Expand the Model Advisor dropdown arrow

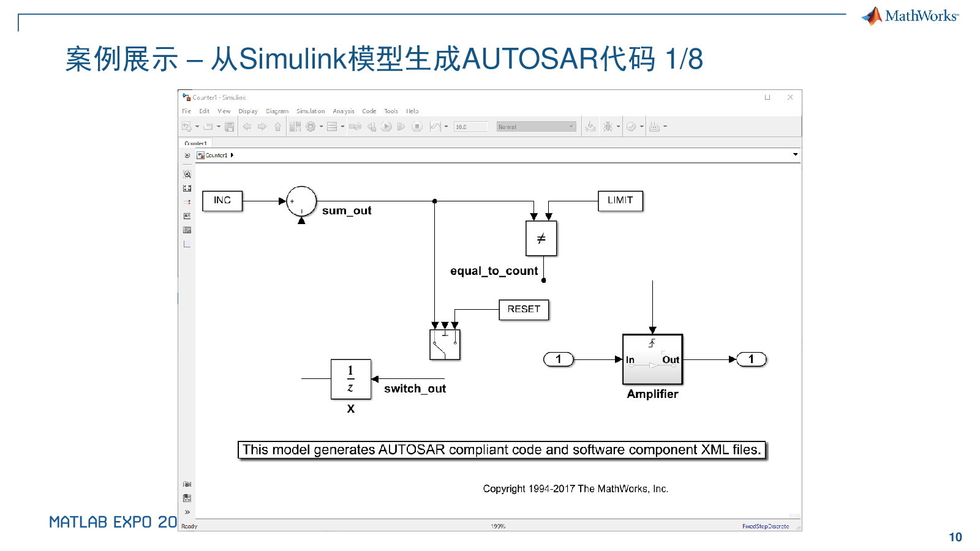641,127
